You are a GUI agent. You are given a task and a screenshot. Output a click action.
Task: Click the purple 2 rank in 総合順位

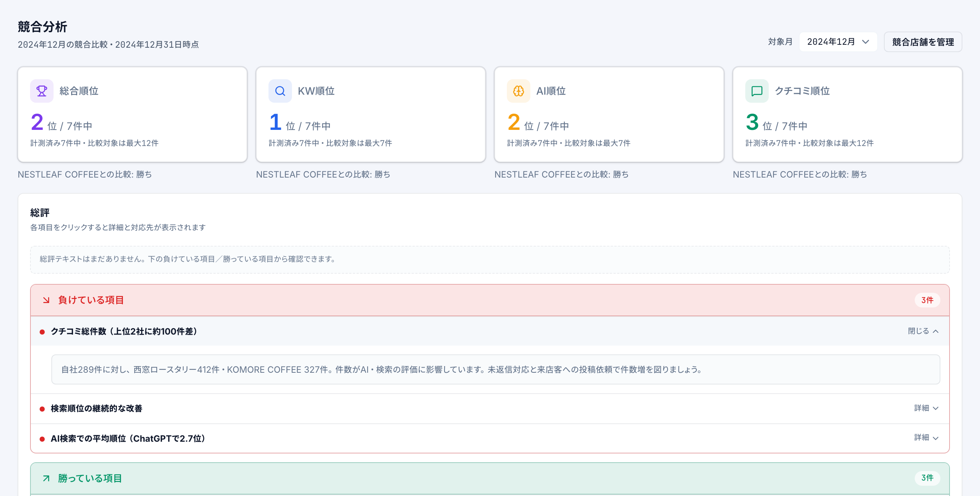click(x=37, y=122)
